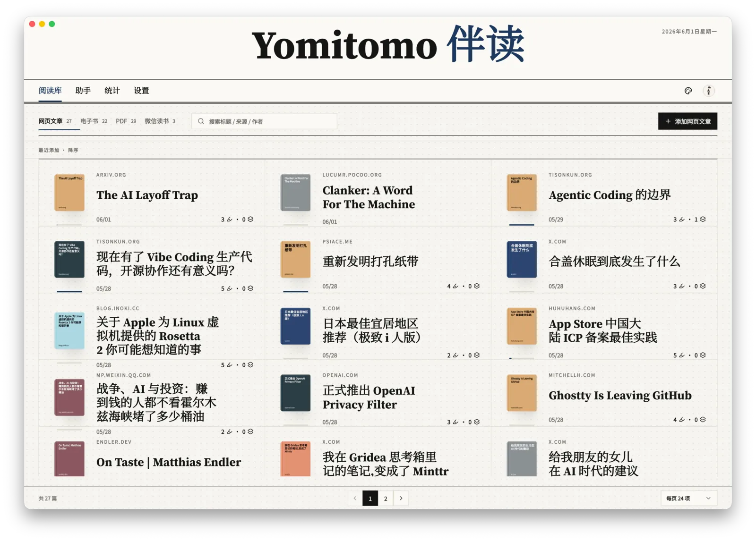
Task: Switch to the 阅读库 tab
Action: pyautogui.click(x=50, y=90)
